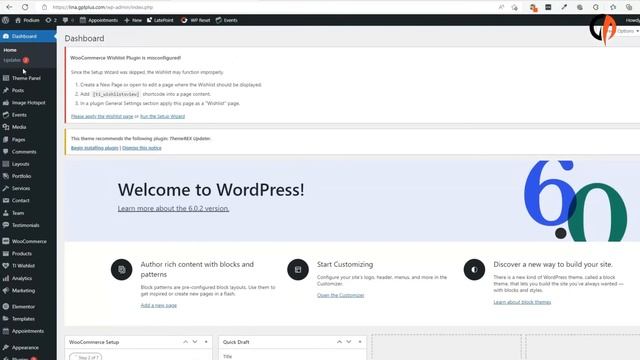This screenshot has width=640, height=360.
Task: Click 'Learn about block themes' link
Action: coord(522,302)
